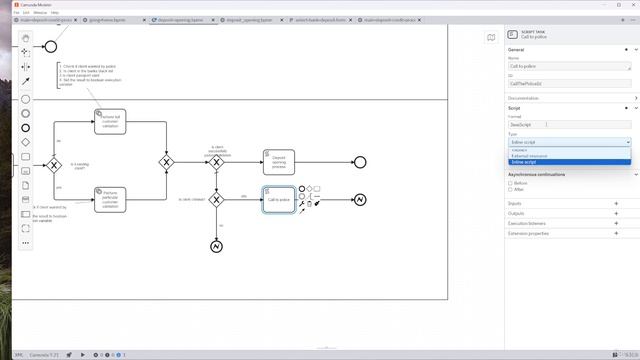Create a Group dashed box element
Viewport: 640px width, 360px height.
25,229
